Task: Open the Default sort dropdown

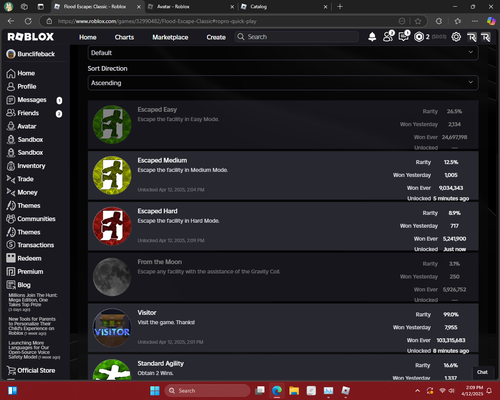Action: click(283, 53)
